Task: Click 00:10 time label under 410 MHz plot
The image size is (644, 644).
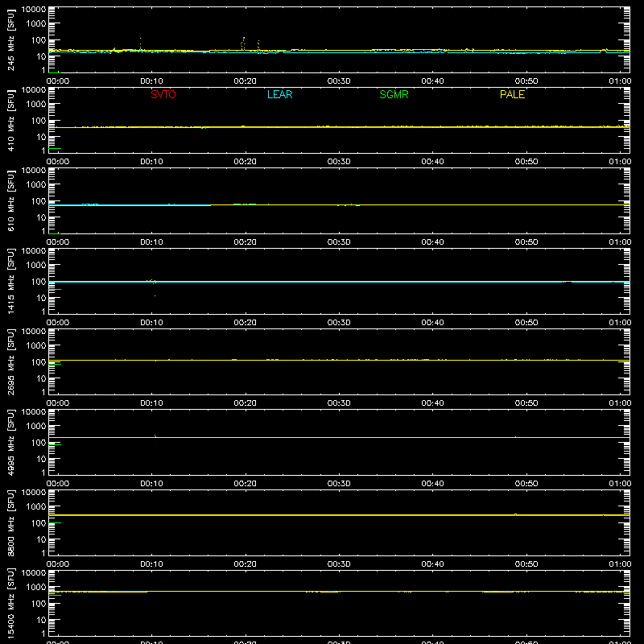Action: point(151,162)
